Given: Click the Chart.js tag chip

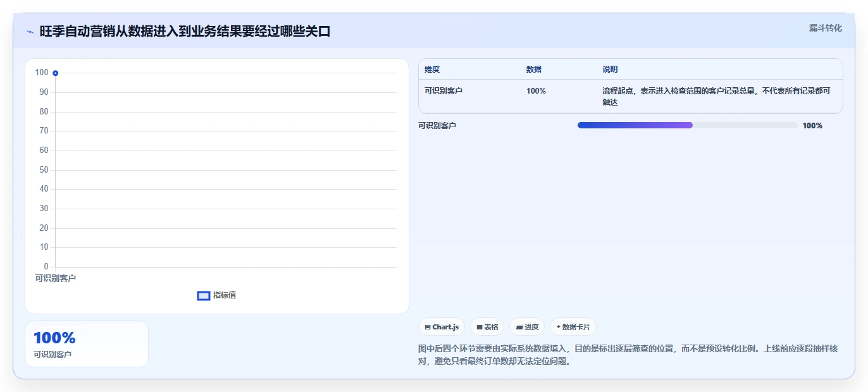Looking at the screenshot, I should click(442, 327).
